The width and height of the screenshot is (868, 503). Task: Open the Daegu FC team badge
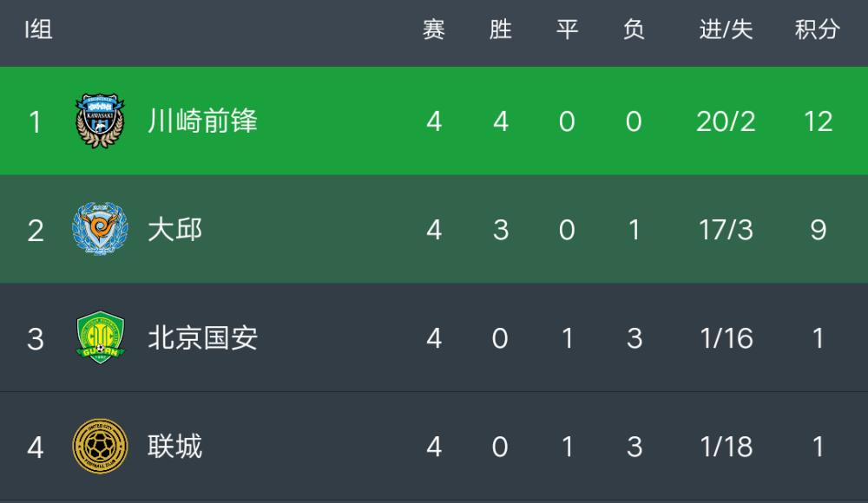[100, 229]
